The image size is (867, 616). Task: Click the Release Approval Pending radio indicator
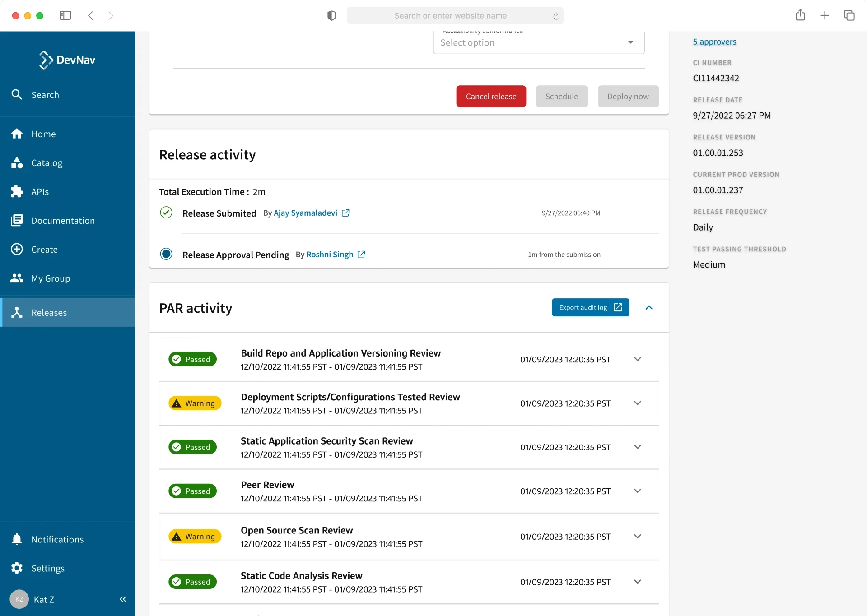166,254
